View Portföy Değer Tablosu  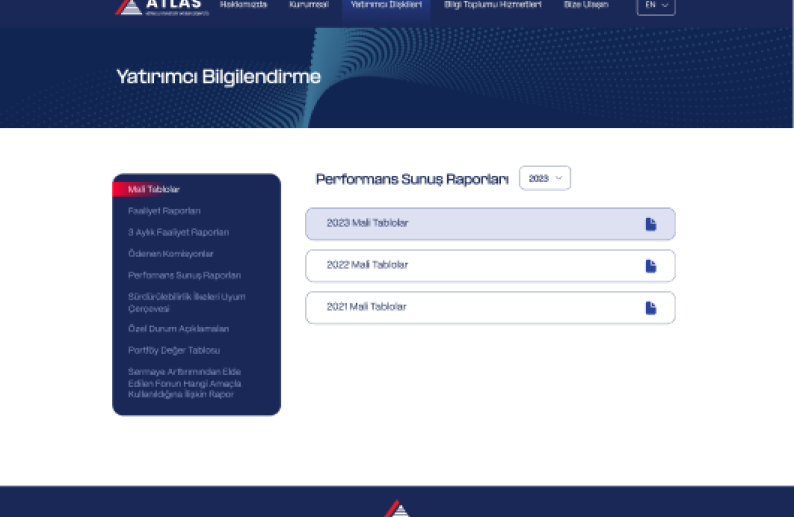click(x=173, y=350)
